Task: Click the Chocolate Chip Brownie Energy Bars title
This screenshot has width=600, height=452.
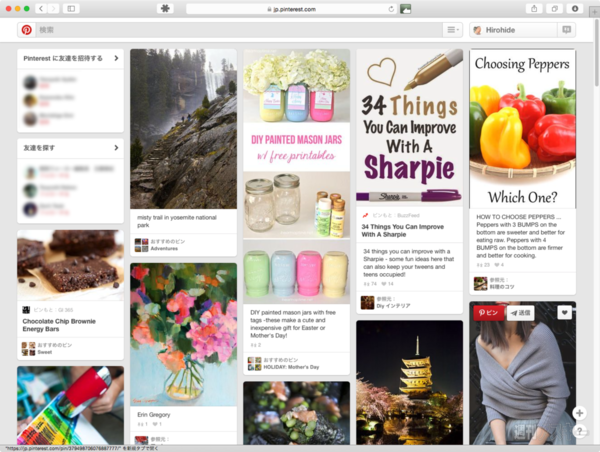Action: (x=59, y=325)
